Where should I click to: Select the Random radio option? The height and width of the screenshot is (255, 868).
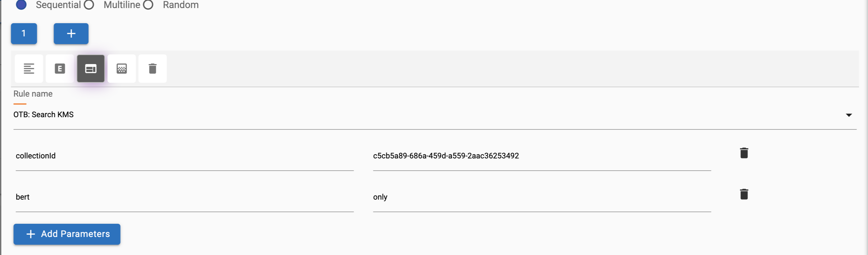[148, 5]
